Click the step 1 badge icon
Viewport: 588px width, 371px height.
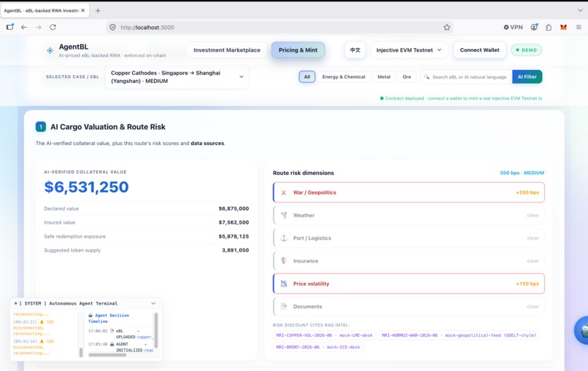pyautogui.click(x=41, y=127)
